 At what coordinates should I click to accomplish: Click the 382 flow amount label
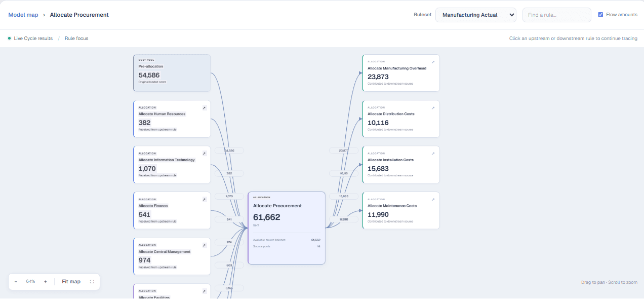(229, 173)
